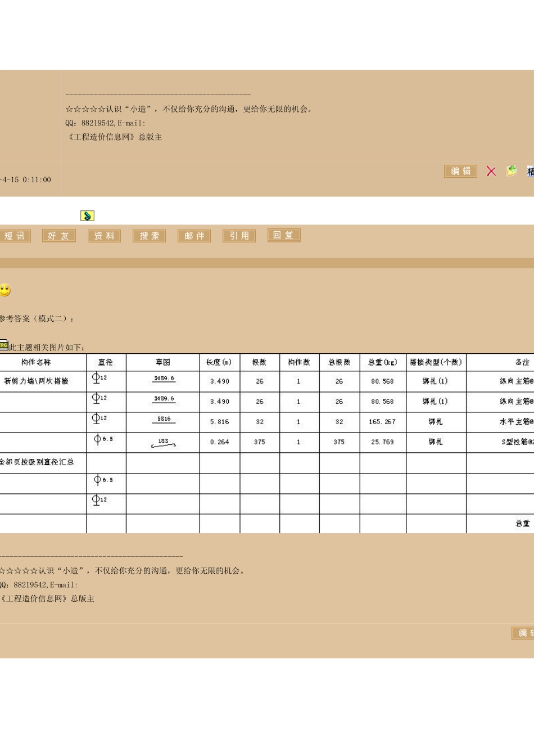Screen dimensions: 534x756
Task: Click the table header 构件名称
Action: click(x=36, y=362)
